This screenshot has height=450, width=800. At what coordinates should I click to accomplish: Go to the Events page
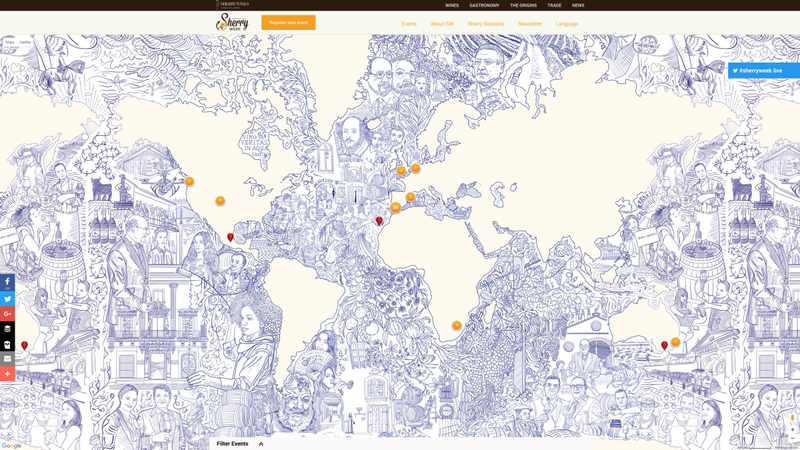(x=409, y=24)
